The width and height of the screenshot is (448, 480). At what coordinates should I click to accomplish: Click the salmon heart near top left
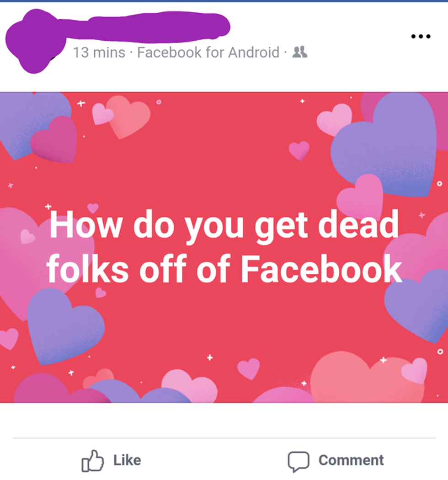click(128, 117)
